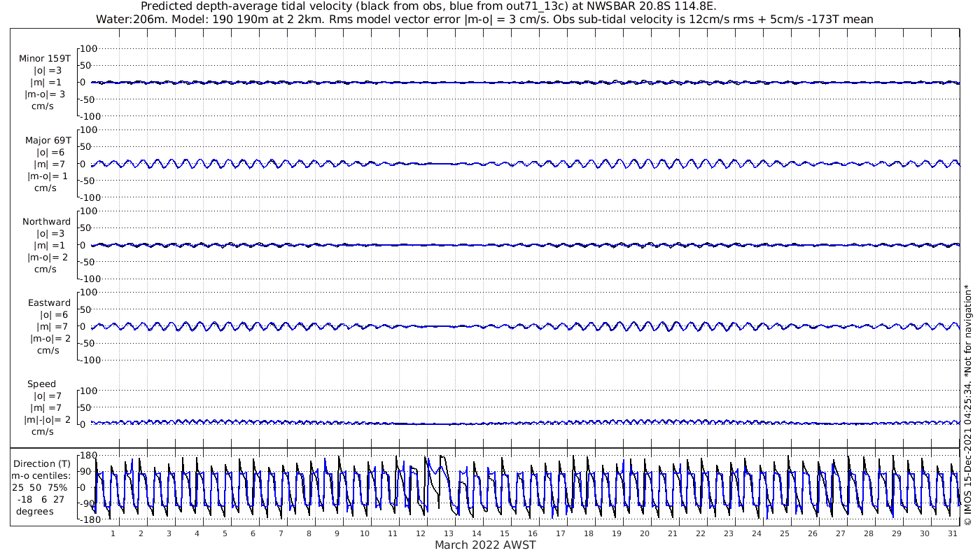This screenshot has height=560, width=980.
Task: Click the 'm-o centiles:' text
Action: point(41,475)
